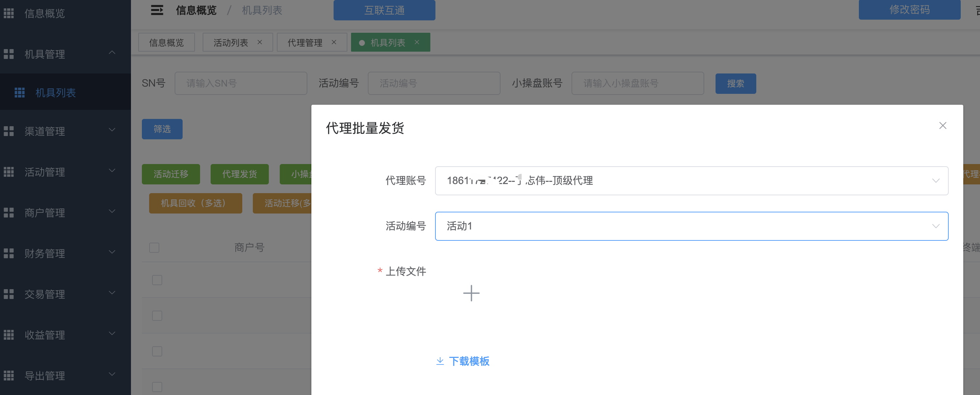This screenshot has width=980, height=395.
Task: Click the hamburger menu collapse icon
Action: point(157,10)
